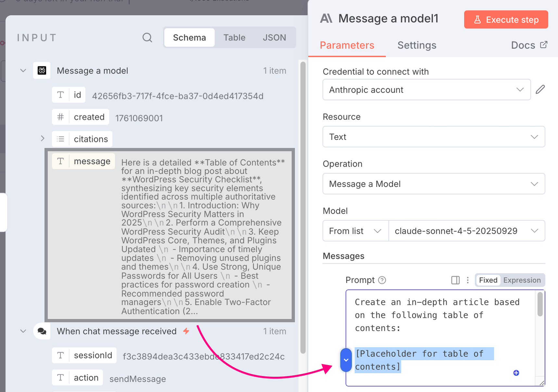Viewport: 558px width, 392px height.
Task: Click the Message a model node icon
Action: coord(42,70)
